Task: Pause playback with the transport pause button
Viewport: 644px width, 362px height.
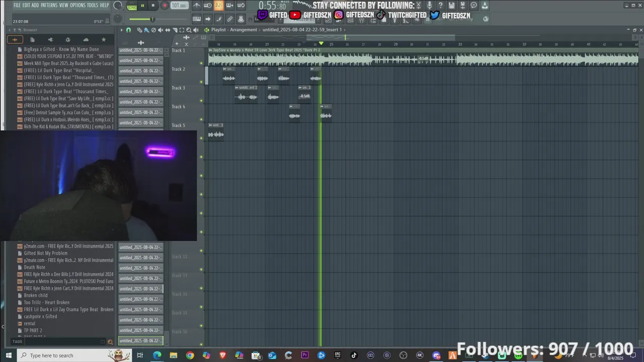Action: pyautogui.click(x=142, y=6)
